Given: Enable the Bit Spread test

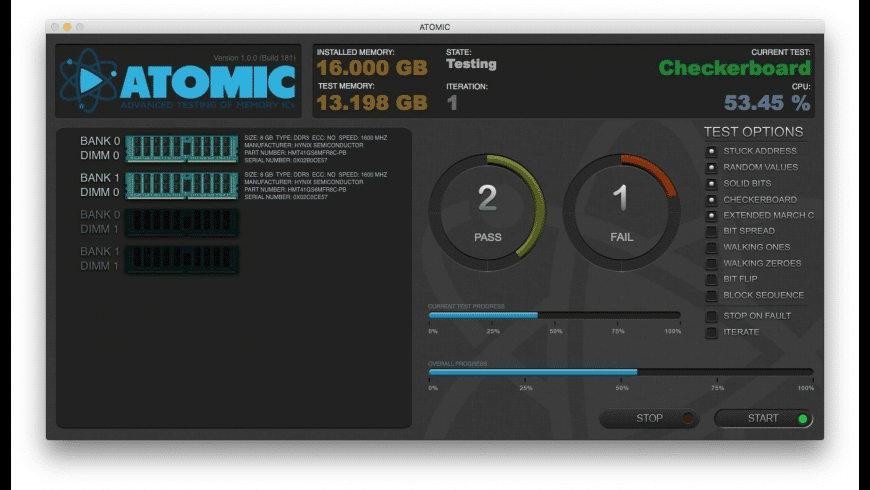Looking at the screenshot, I should click(x=711, y=231).
